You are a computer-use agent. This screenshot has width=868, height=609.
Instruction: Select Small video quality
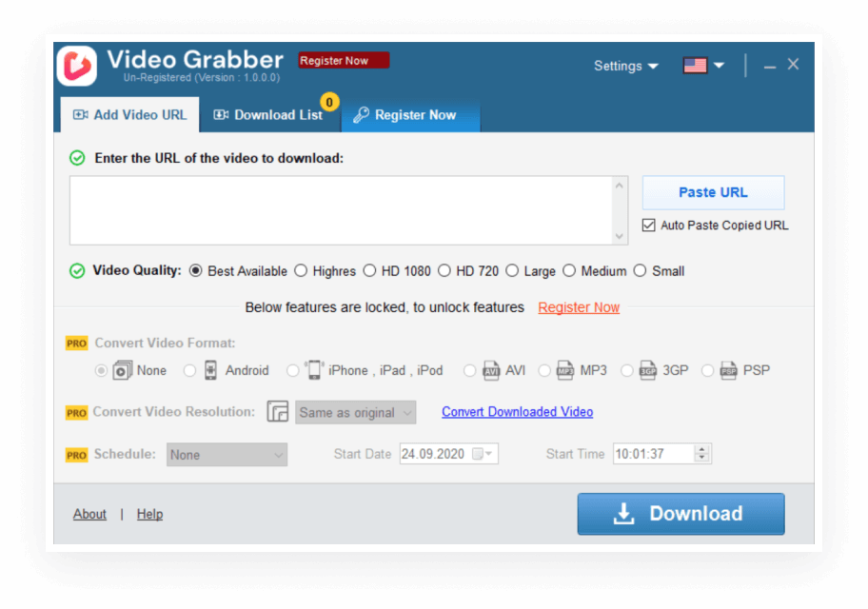coord(640,271)
